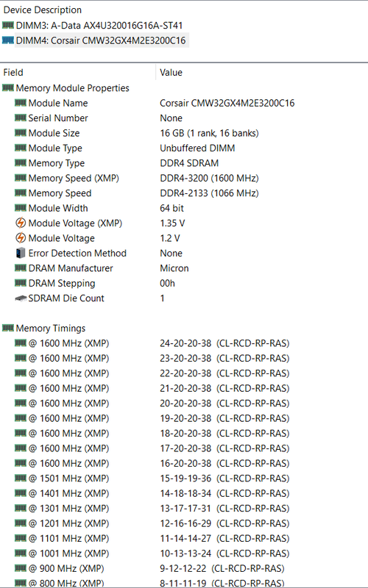The image size is (368, 588).
Task: Click the DRAM Stepping row icon
Action: tap(21, 283)
